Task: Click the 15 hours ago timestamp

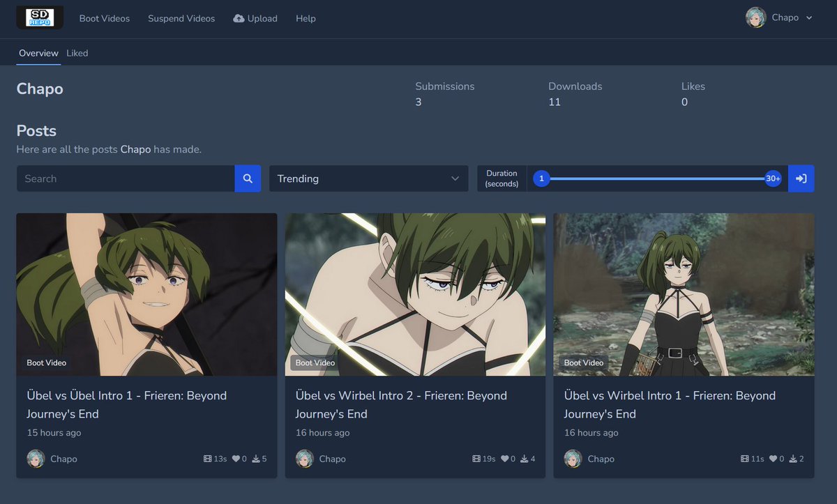Action: [54, 433]
